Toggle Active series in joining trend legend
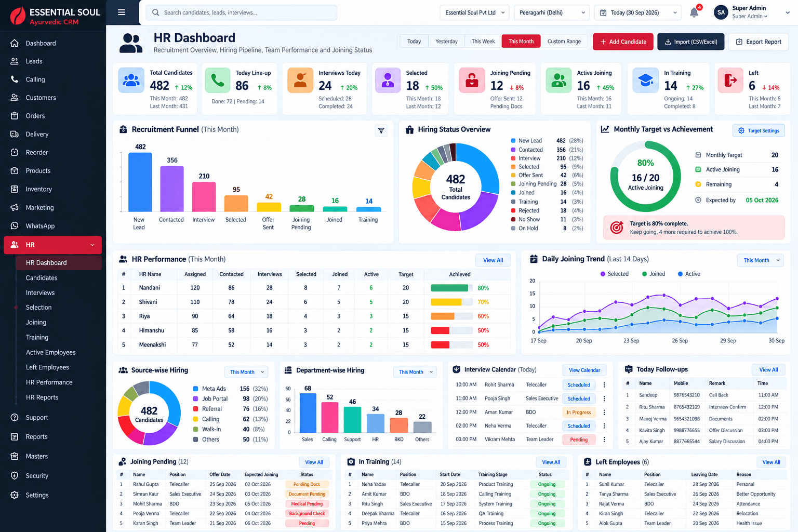The image size is (798, 532). click(x=689, y=274)
